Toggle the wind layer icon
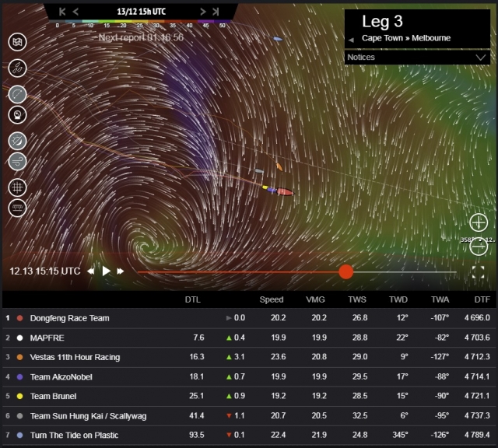The height and width of the screenshot is (448, 498). click(17, 162)
